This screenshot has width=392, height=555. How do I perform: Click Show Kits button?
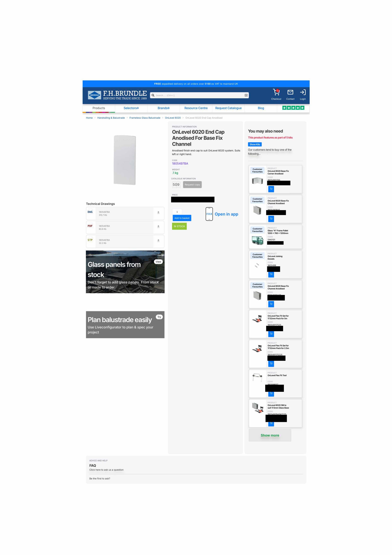click(x=255, y=144)
